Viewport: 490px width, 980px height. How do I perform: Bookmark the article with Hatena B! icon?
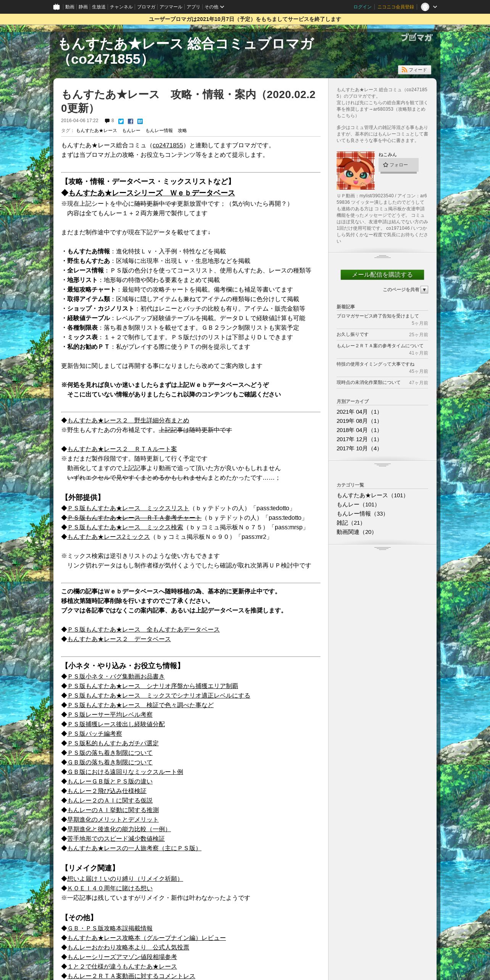pyautogui.click(x=140, y=121)
